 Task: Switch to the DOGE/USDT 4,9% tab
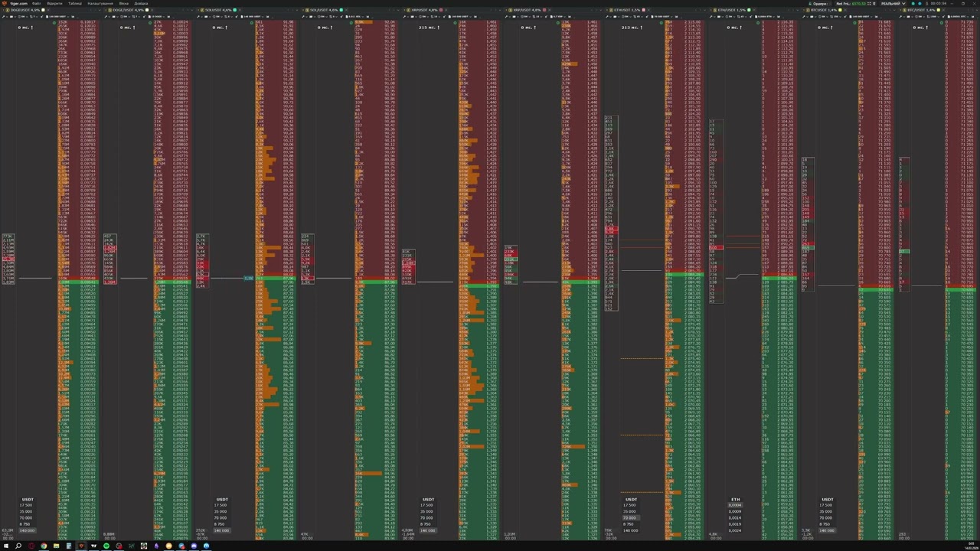(126, 10)
